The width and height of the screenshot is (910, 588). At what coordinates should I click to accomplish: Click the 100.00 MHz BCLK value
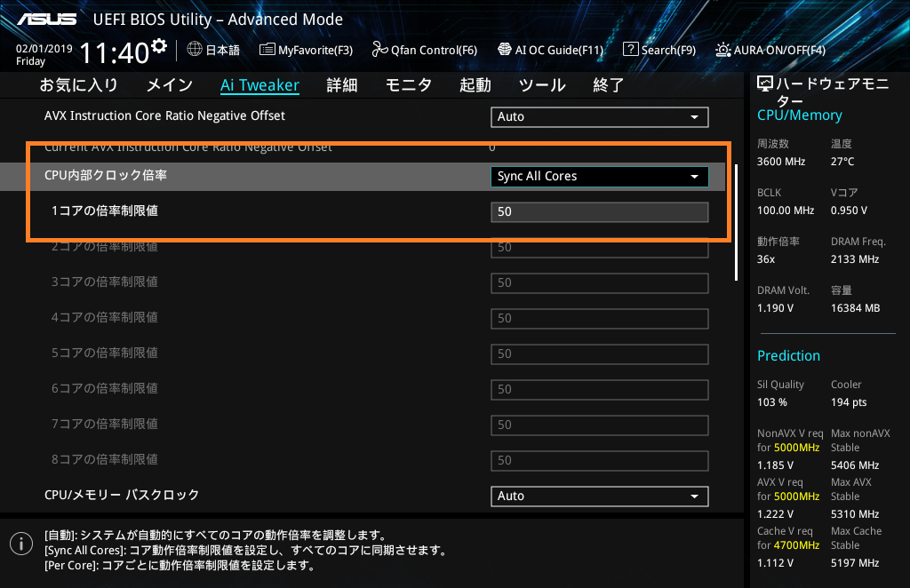[786, 211]
